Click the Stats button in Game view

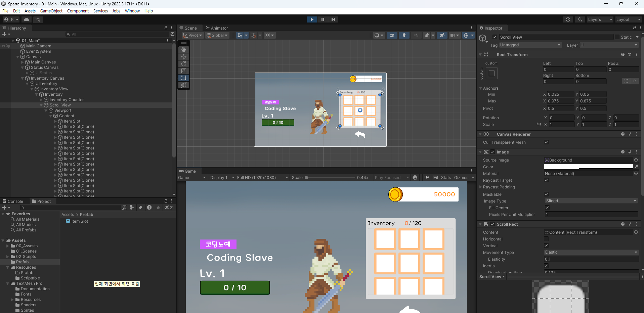pyautogui.click(x=446, y=177)
